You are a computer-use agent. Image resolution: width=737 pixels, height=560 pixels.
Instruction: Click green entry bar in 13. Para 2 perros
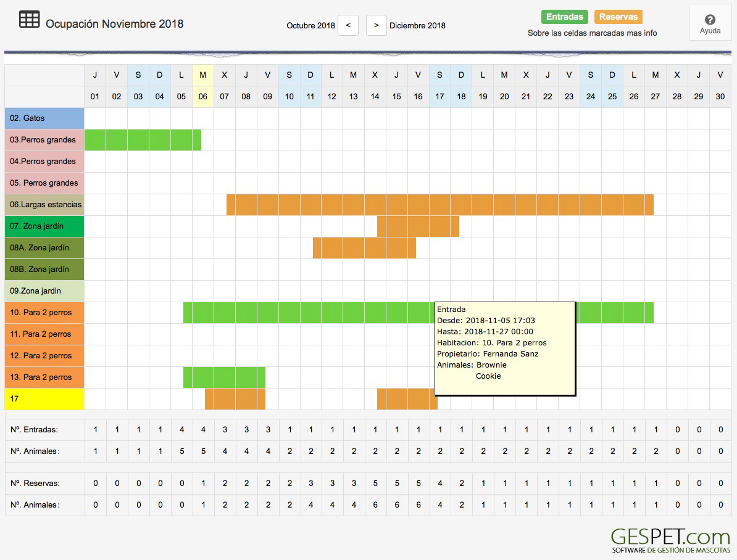[x=224, y=377]
